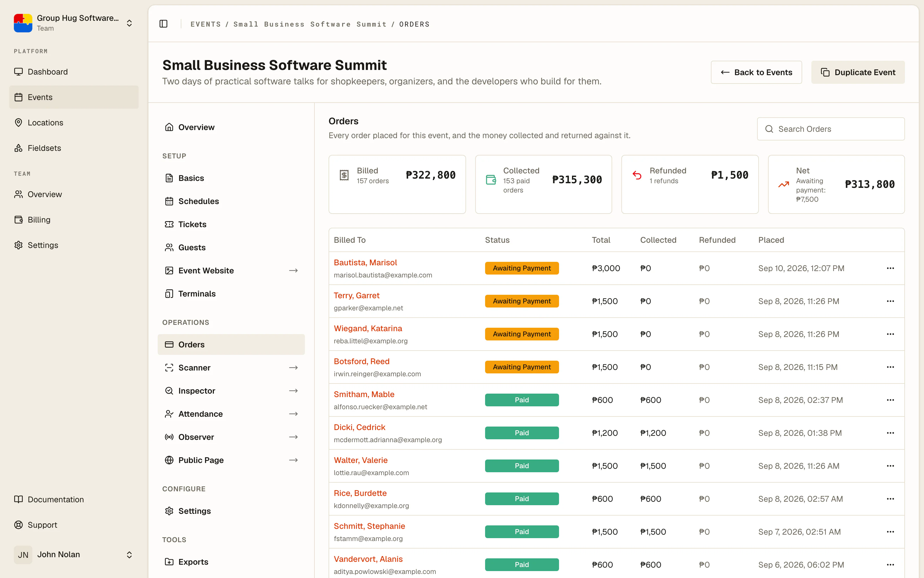This screenshot has width=924, height=578.
Task: Open the Support link
Action: click(74, 525)
